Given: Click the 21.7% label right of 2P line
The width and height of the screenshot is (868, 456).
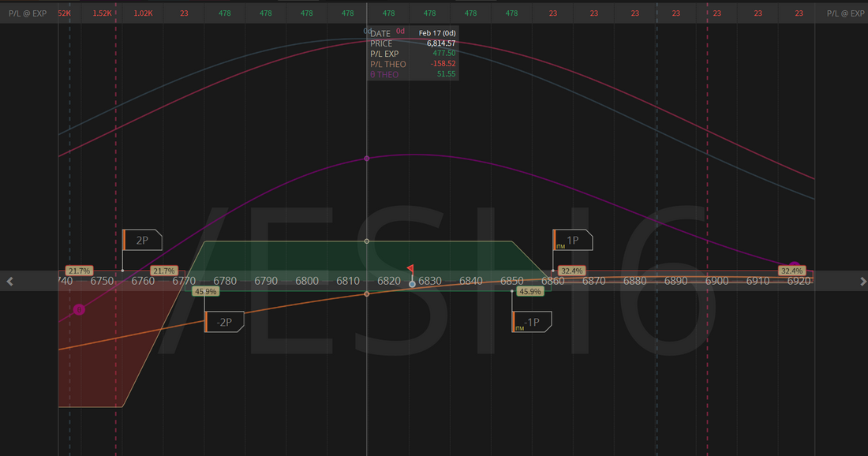Looking at the screenshot, I should click(x=163, y=271).
